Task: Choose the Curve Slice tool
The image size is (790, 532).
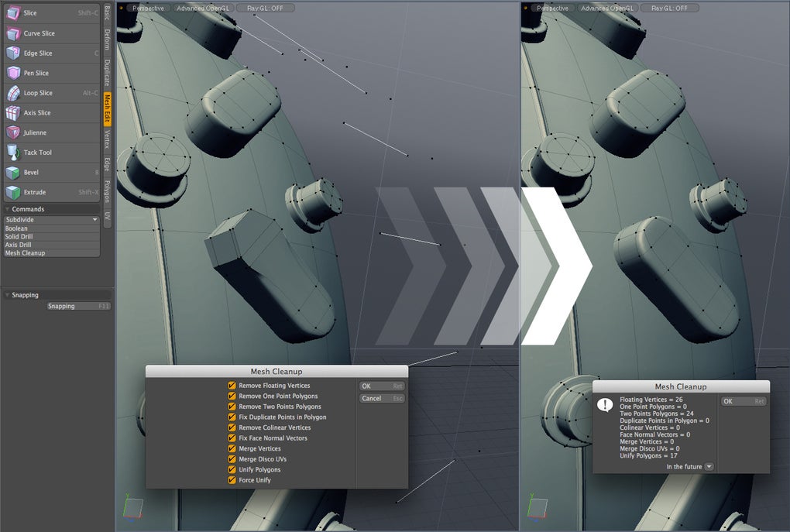Action: 52,33
